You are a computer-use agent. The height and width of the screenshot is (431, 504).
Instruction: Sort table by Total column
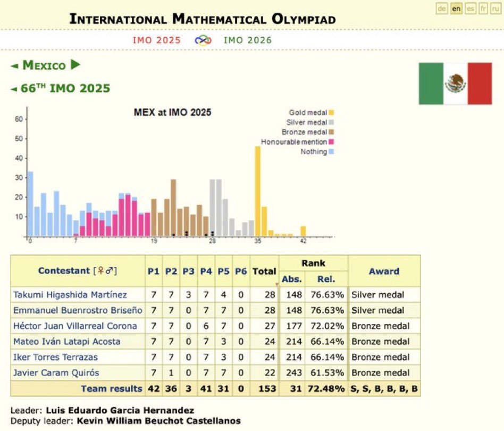pos(264,271)
